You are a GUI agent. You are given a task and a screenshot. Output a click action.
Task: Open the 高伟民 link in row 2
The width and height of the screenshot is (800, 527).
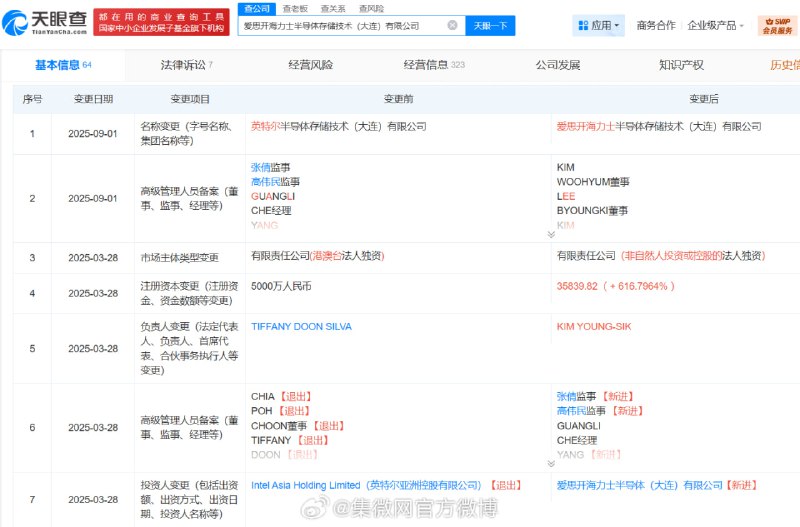pyautogui.click(x=265, y=182)
